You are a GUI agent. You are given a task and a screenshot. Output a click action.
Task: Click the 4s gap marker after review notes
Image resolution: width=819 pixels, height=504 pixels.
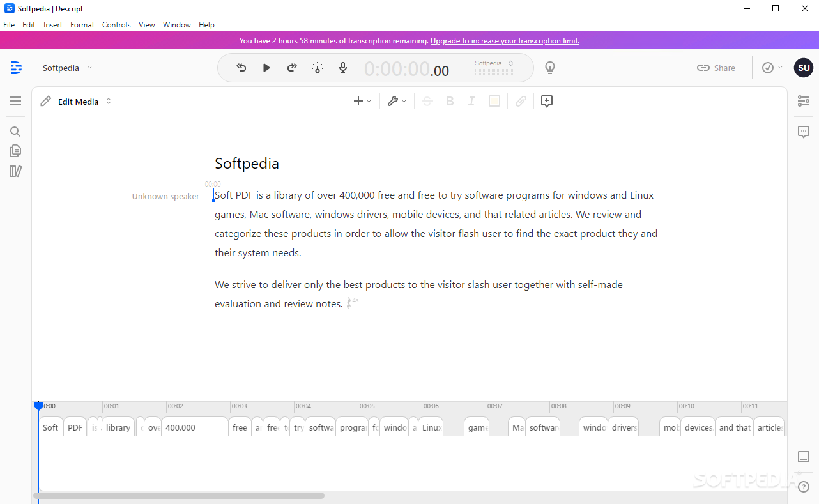click(352, 303)
